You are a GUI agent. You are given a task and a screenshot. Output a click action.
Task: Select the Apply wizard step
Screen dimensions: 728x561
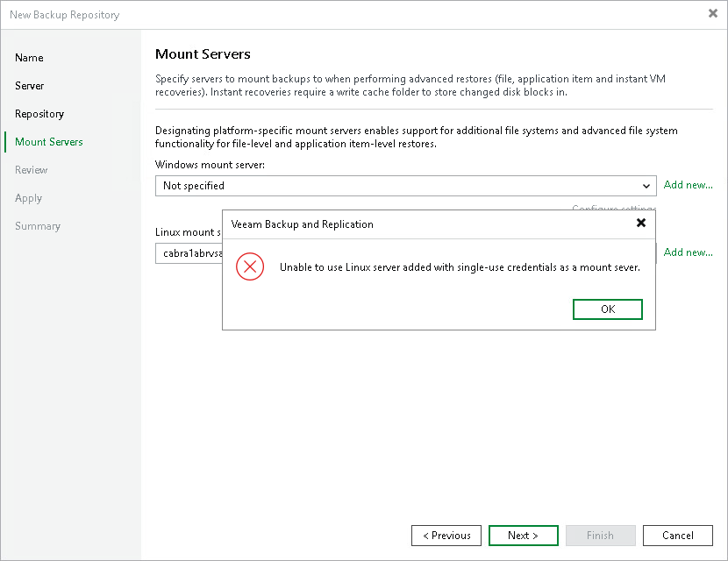pyautogui.click(x=28, y=199)
